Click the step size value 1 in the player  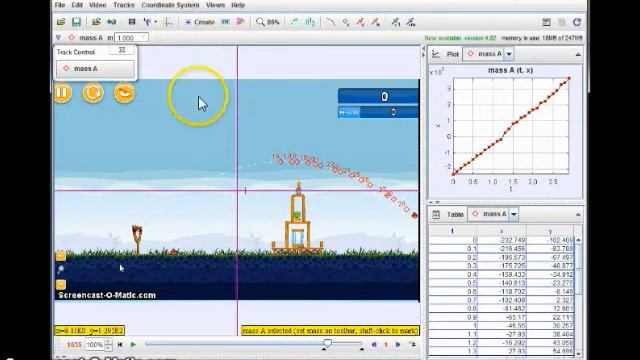[386, 345]
